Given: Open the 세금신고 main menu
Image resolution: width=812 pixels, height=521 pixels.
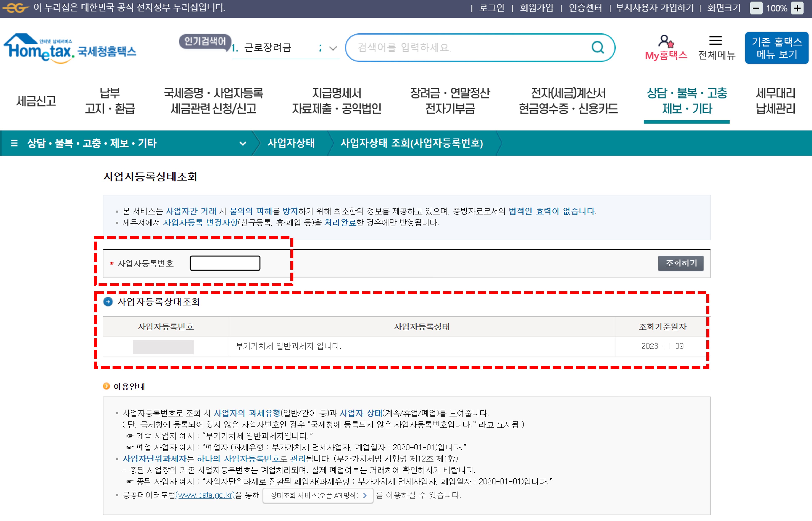Looking at the screenshot, I should pyautogui.click(x=36, y=101).
